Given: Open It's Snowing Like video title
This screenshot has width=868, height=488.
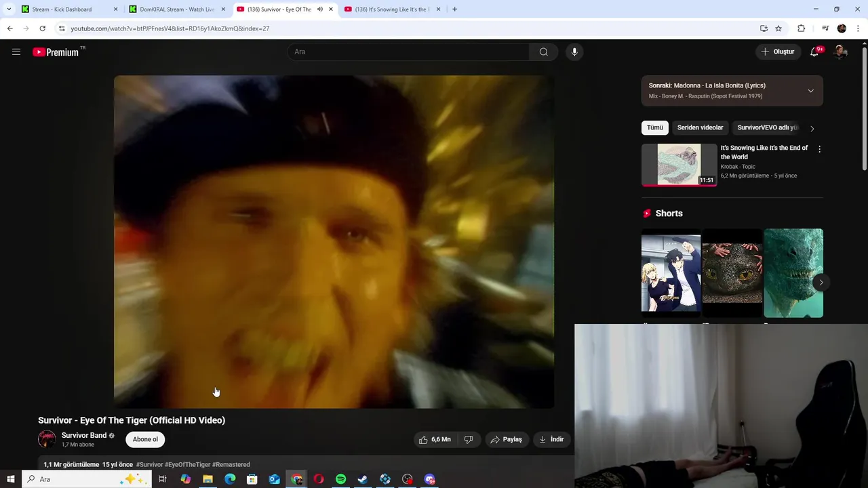Looking at the screenshot, I should pos(764,152).
